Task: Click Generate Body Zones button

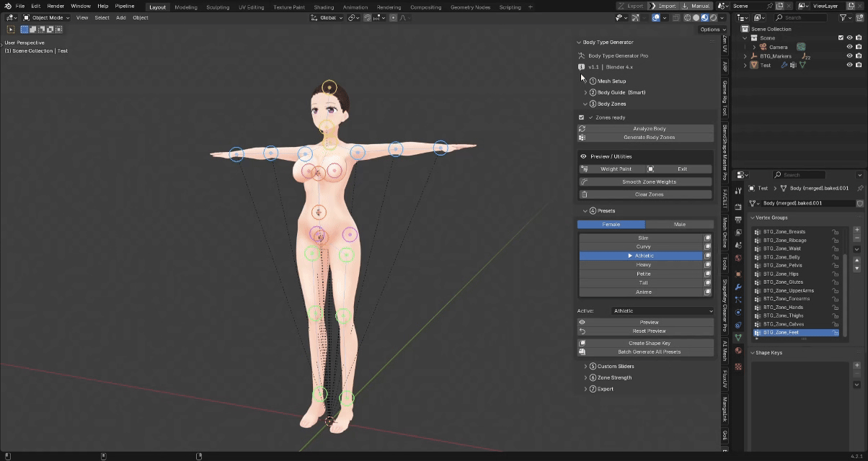Action: click(646, 138)
